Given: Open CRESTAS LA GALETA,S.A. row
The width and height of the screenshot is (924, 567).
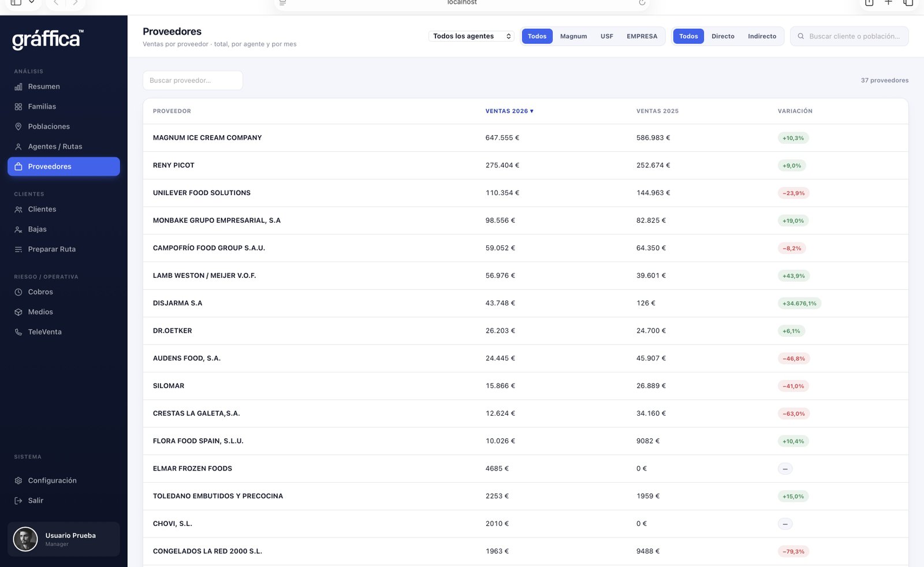Looking at the screenshot, I should pos(526,413).
